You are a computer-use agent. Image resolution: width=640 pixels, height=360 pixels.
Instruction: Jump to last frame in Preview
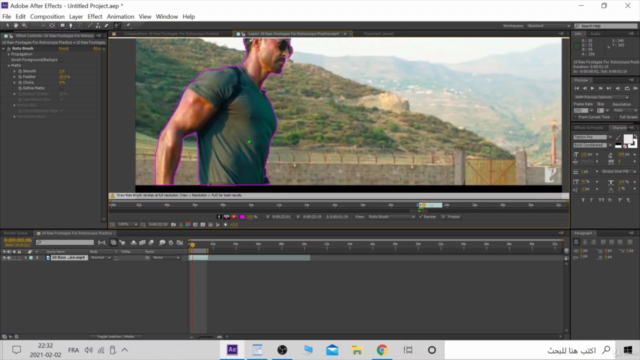click(x=609, y=89)
